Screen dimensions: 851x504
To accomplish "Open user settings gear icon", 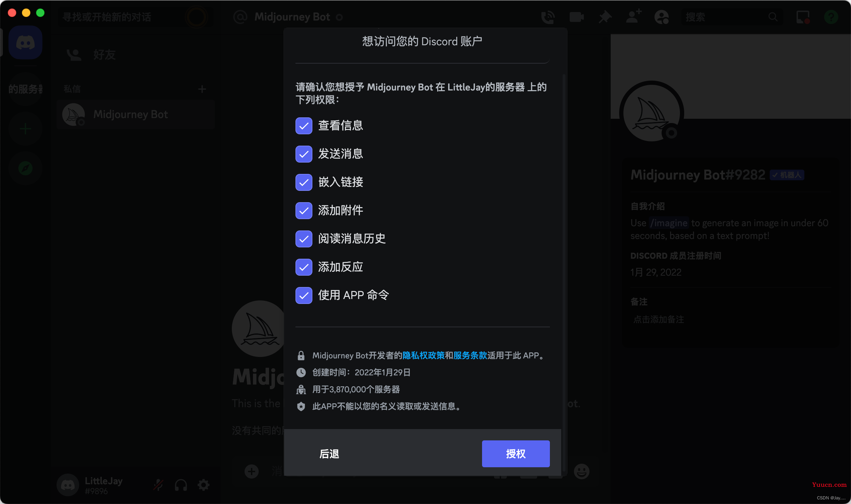I will point(204,485).
